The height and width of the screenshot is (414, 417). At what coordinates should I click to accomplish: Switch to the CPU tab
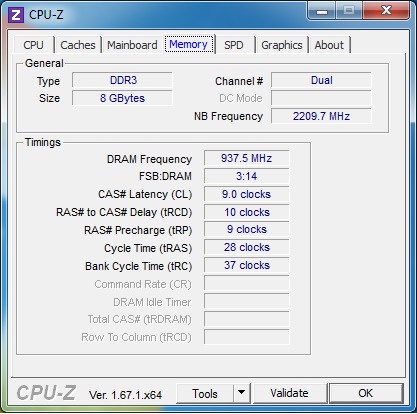tap(33, 45)
